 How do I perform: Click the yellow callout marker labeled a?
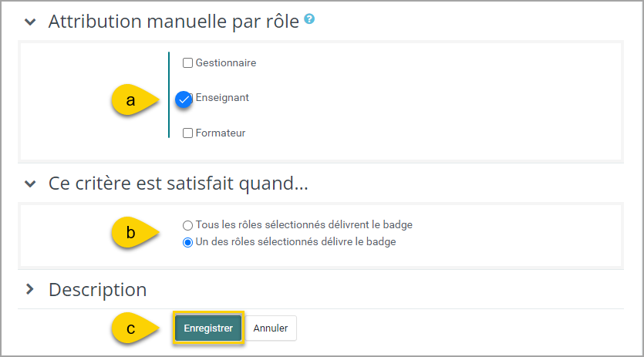[x=135, y=99]
